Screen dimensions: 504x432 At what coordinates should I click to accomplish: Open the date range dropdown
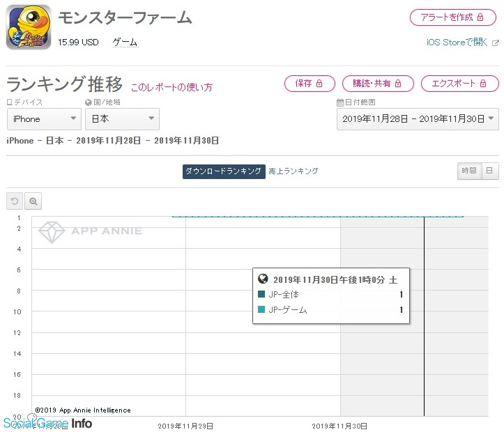click(418, 119)
